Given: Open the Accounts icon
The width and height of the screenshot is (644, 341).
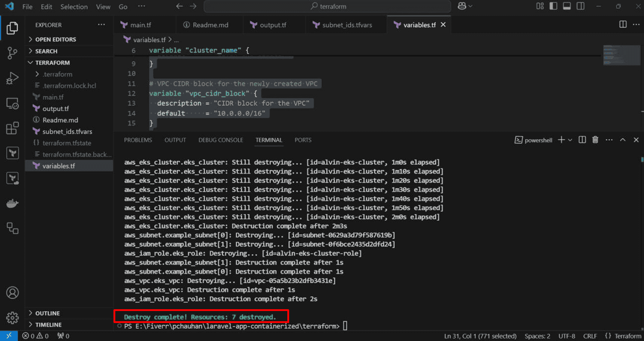Looking at the screenshot, I should click(x=12, y=293).
